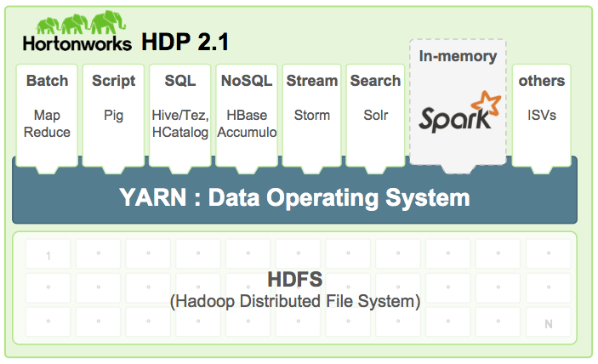Pick HBase Accumulo under NoSQL
This screenshot has width=598, height=364.
(246, 123)
